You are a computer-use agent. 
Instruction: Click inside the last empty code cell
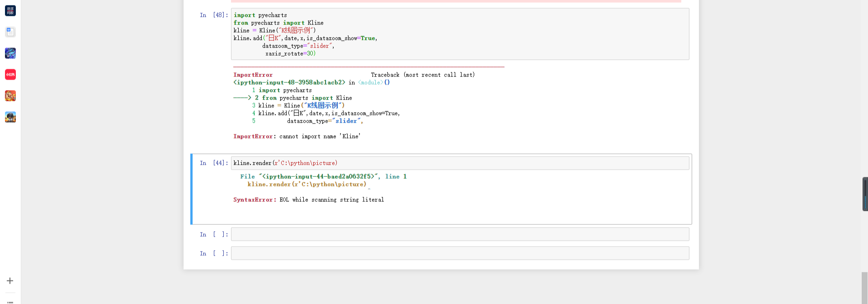[x=460, y=253]
